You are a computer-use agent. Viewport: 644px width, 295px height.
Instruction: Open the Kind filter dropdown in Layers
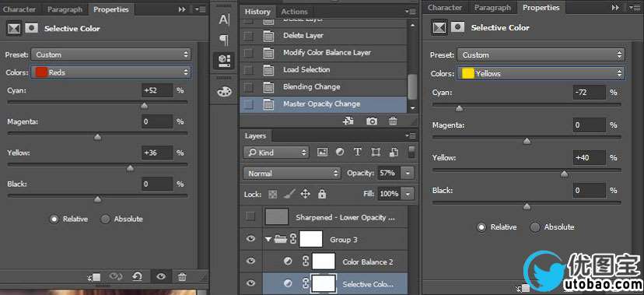pyautogui.click(x=276, y=153)
